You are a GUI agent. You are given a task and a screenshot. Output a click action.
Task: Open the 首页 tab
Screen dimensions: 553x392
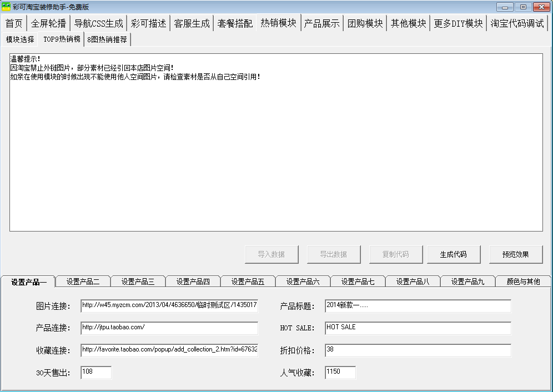[x=14, y=23]
